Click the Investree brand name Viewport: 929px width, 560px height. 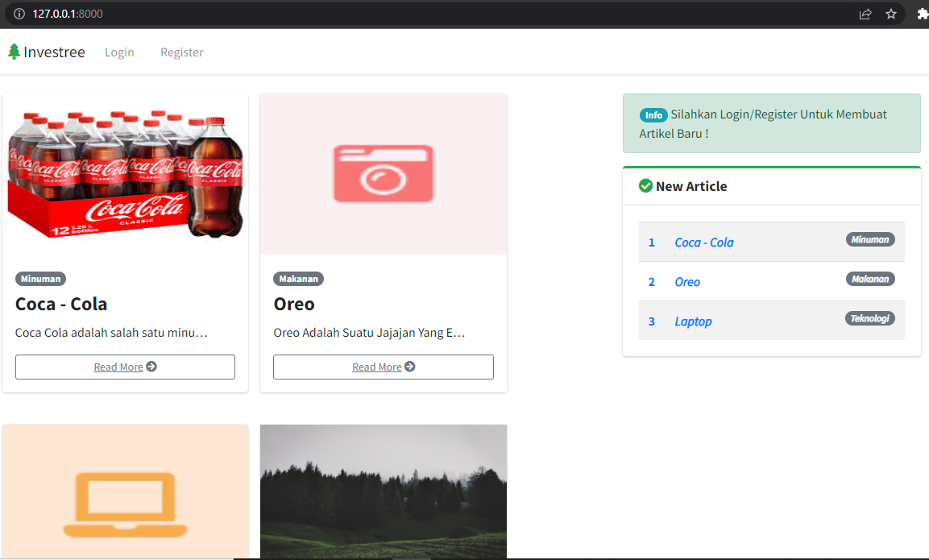coord(54,52)
